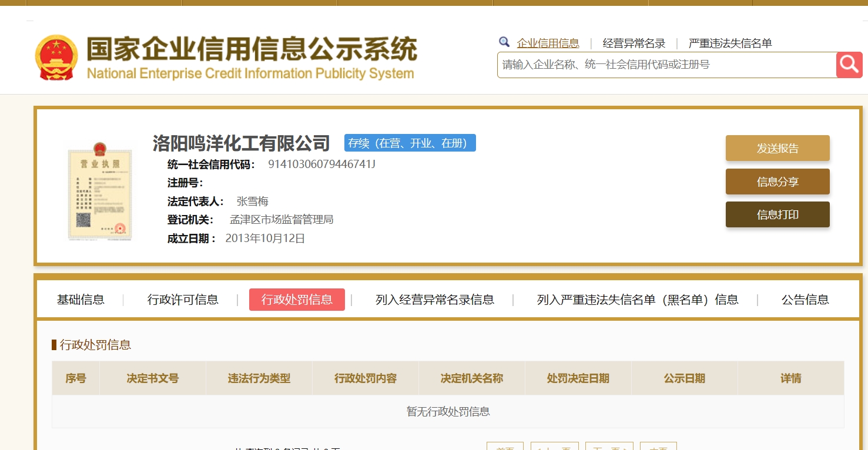Click the 暂无行政处罚信息 empty table message
Viewport: 868px width, 450px height.
448,411
